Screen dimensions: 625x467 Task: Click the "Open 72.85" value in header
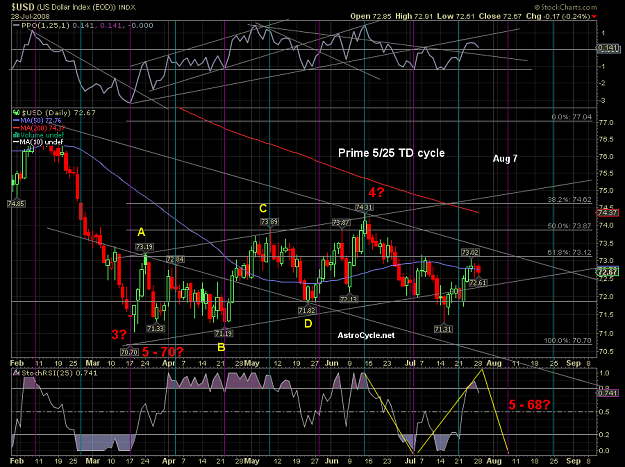(371, 16)
